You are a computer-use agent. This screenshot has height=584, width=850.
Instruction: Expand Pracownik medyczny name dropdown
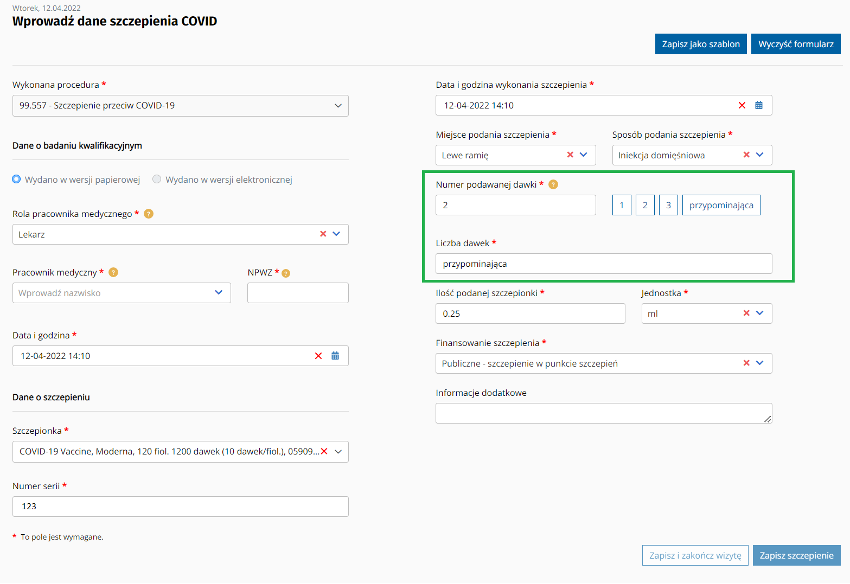click(219, 293)
